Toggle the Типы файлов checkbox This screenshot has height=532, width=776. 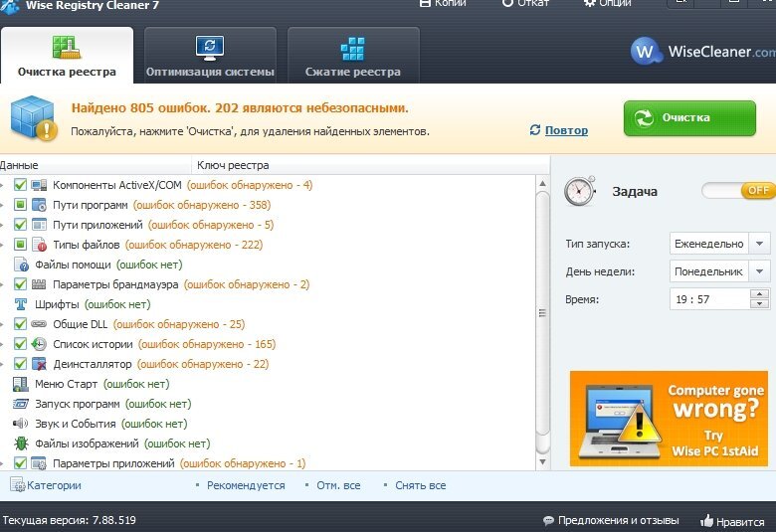(20, 244)
